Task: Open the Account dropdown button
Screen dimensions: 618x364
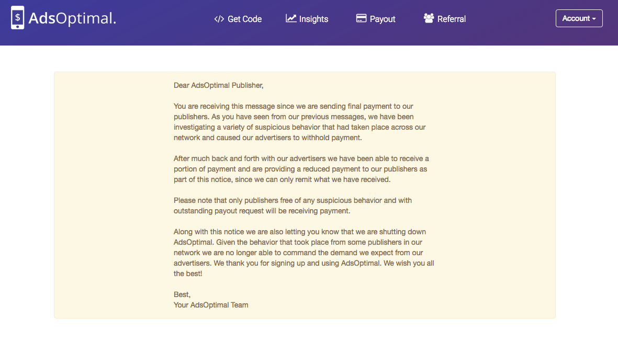Action: [x=576, y=18]
